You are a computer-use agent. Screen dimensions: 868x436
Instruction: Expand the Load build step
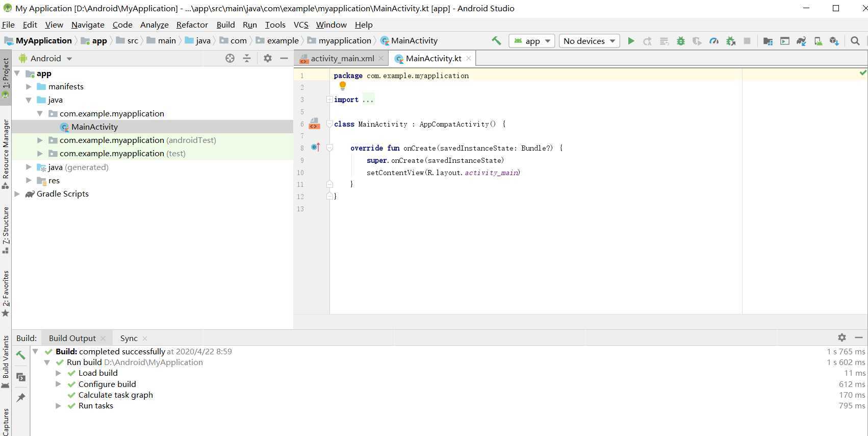click(x=58, y=373)
